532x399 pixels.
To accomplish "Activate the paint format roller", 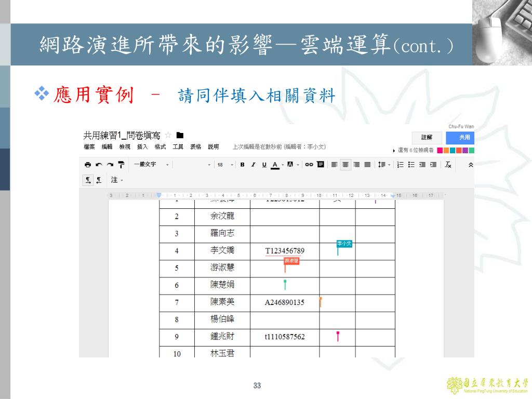I will click(x=121, y=165).
